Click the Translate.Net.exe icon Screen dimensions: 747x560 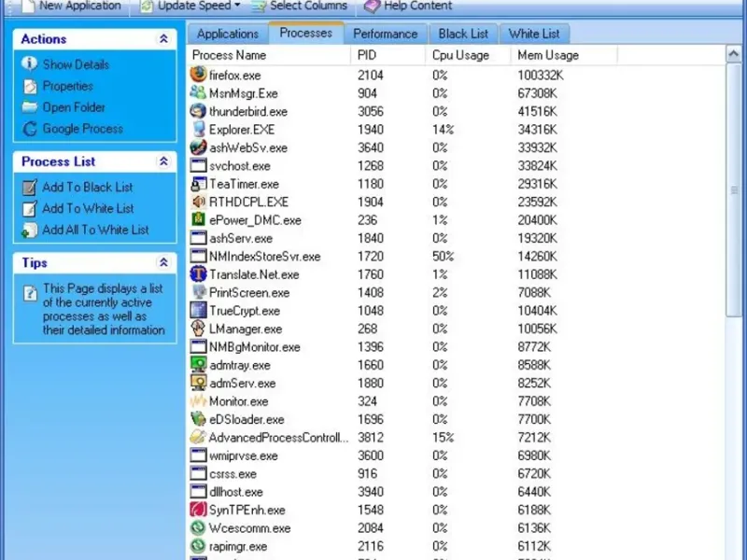click(198, 273)
